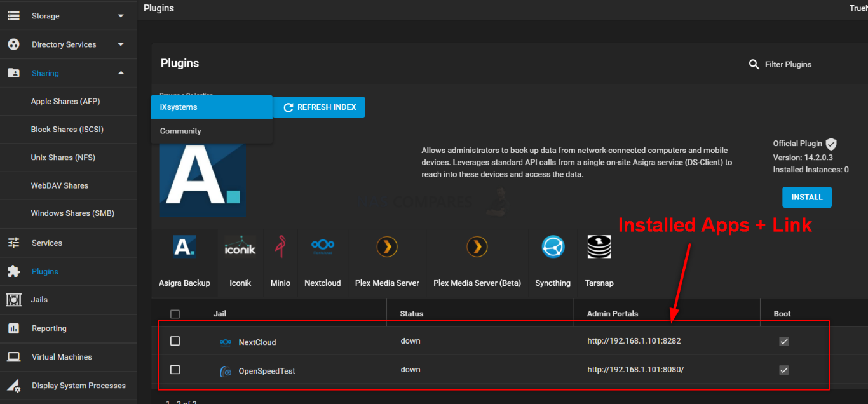The width and height of the screenshot is (868, 404).
Task: Click the Virtual Machines sidebar label
Action: tap(62, 357)
